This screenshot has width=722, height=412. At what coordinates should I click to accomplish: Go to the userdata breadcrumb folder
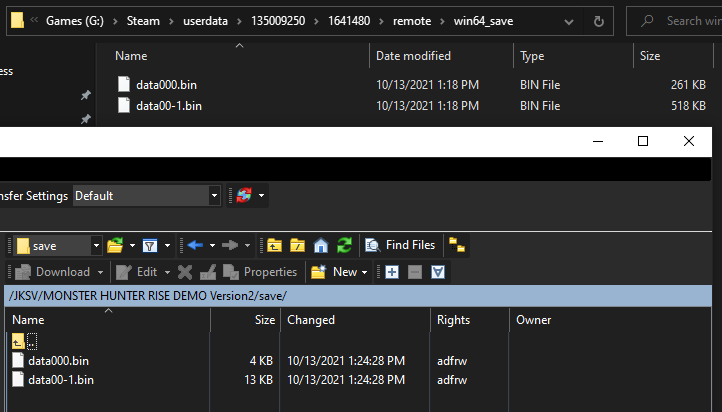(205, 21)
